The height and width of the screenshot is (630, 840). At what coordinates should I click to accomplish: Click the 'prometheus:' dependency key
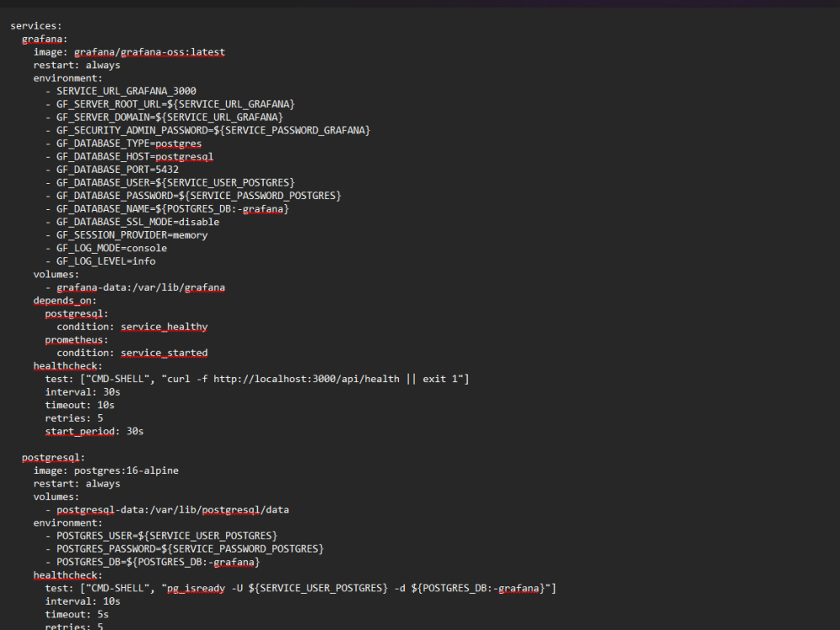click(76, 339)
